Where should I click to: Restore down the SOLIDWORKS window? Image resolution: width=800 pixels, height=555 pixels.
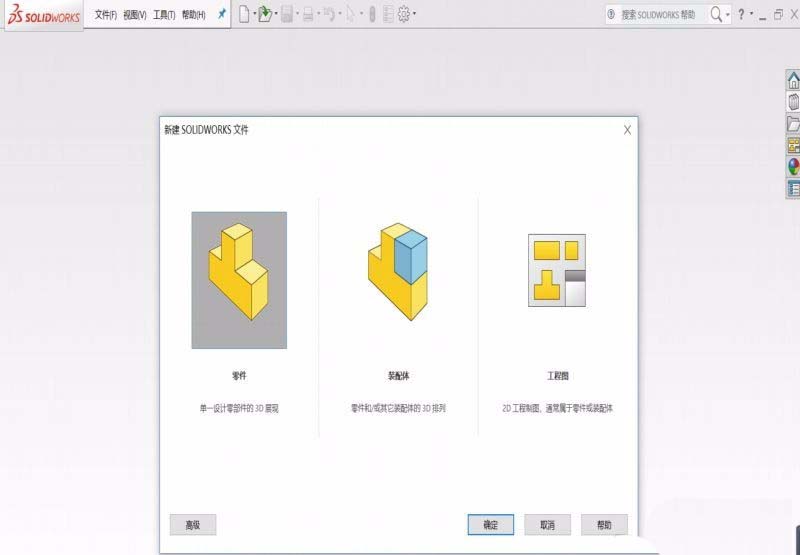778,14
